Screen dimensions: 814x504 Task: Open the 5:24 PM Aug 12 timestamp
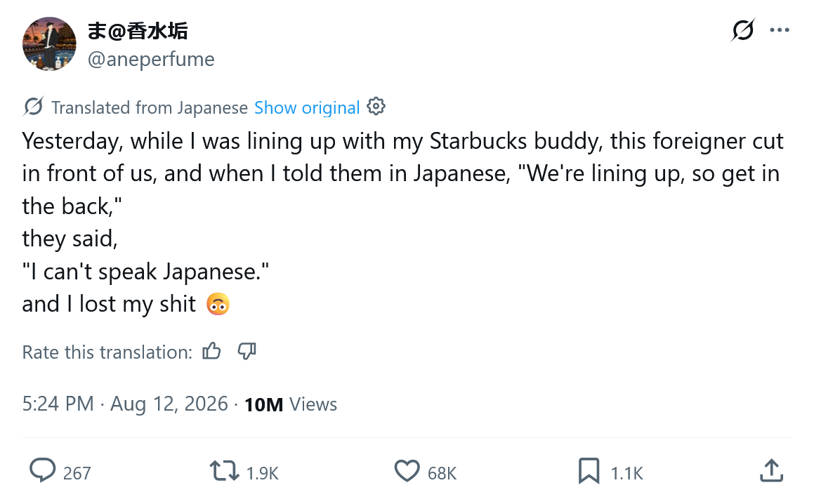(125, 404)
